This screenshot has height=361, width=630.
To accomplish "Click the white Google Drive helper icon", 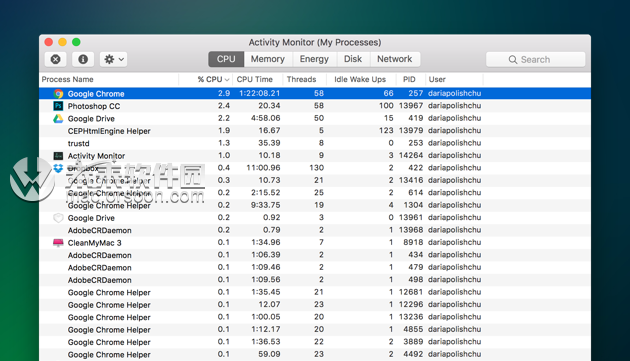I will 58,218.
